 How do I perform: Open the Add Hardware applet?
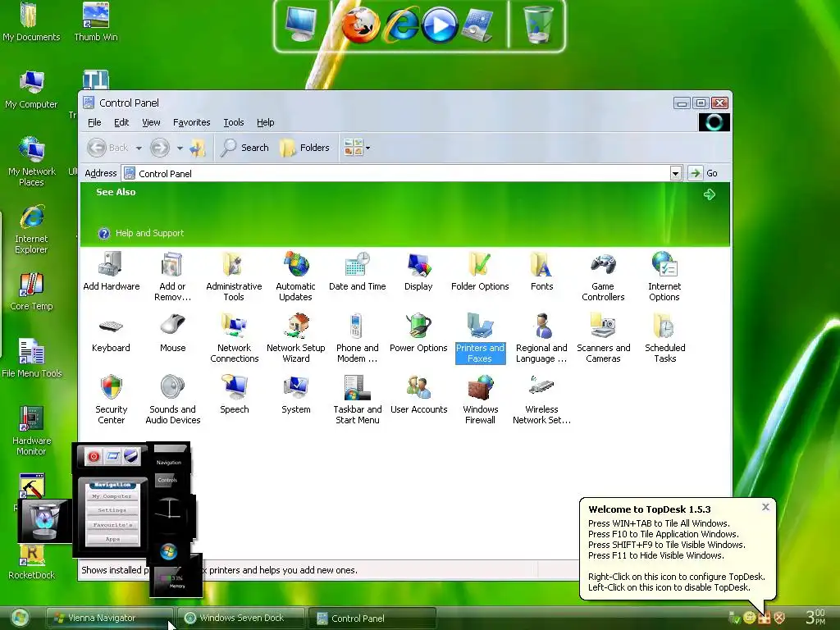click(111, 272)
